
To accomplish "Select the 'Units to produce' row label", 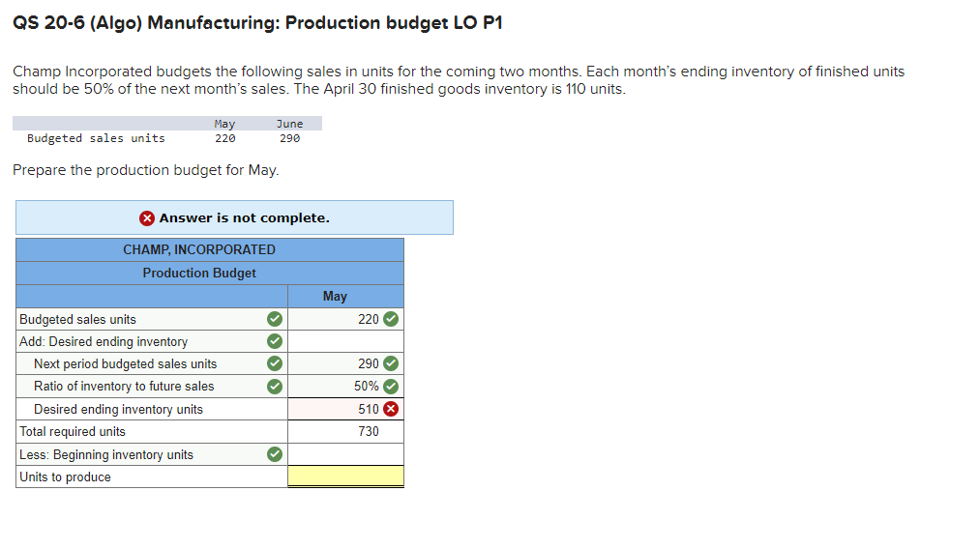I will point(65,477).
